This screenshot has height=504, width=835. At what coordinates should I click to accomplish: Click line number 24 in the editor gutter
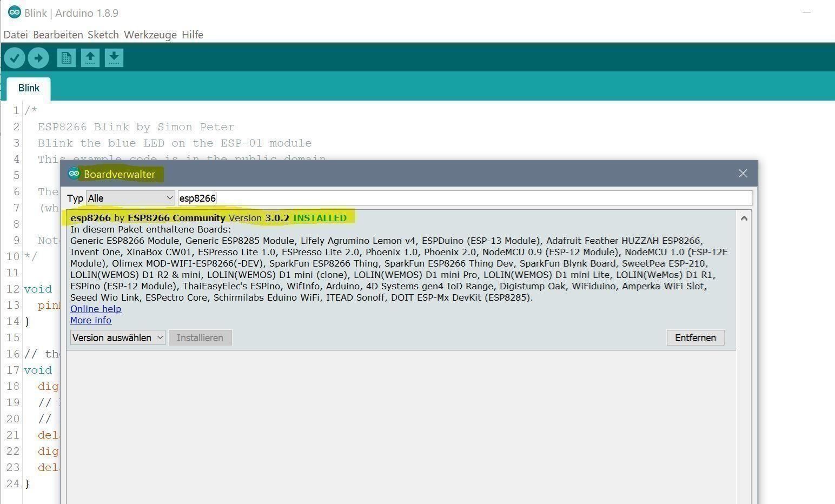pyautogui.click(x=13, y=483)
